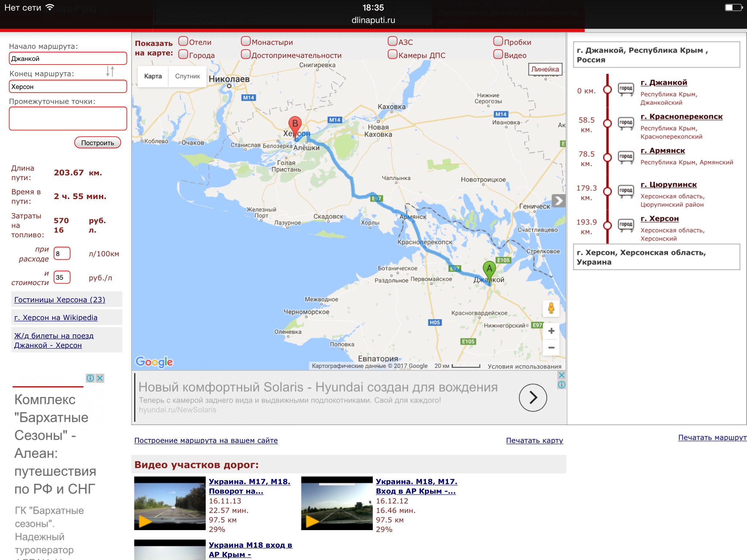This screenshot has width=747, height=560.
Task: Open Hyundai Solaris ad arrow button
Action: 533,397
